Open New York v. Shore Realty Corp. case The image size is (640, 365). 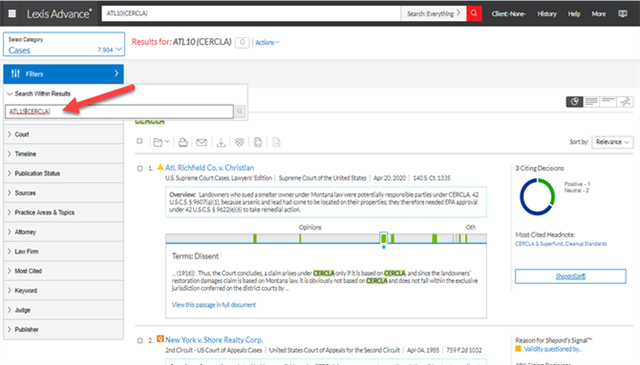point(214,340)
